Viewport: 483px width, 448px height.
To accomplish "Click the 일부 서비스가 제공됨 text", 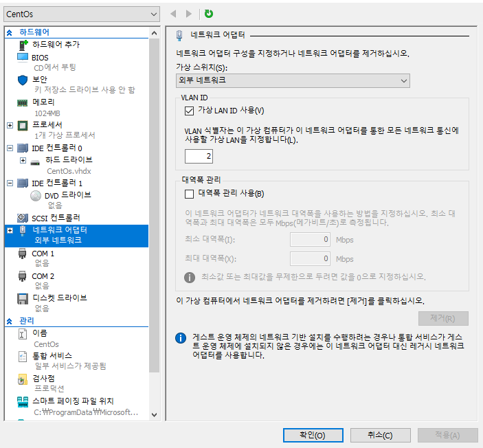I will coord(71,366).
